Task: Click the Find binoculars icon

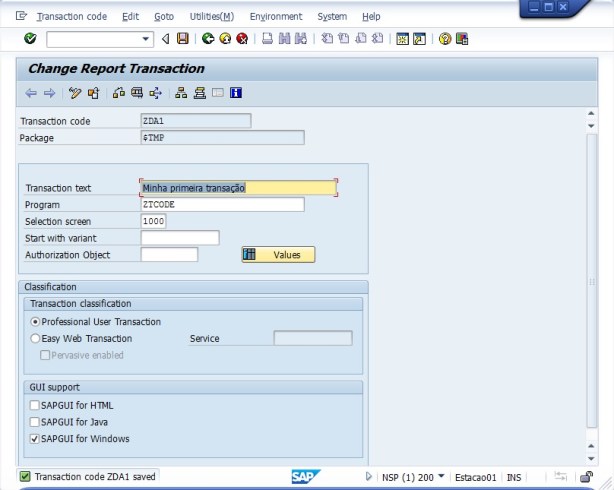Action: click(284, 38)
